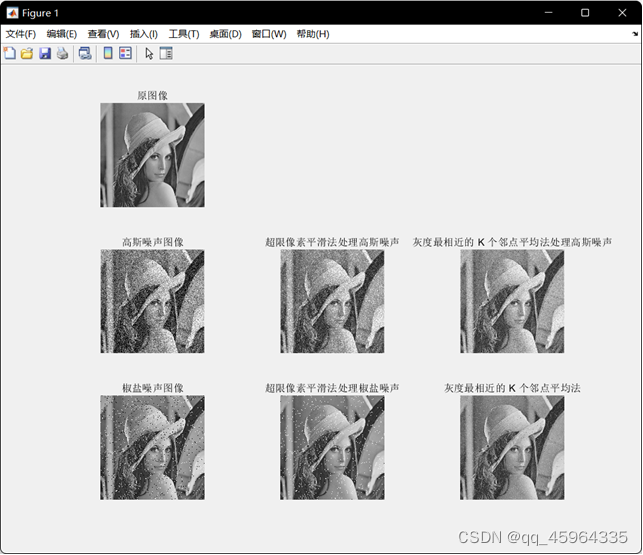Minimize the Figure 1 window
The image size is (643, 555).
click(548, 13)
